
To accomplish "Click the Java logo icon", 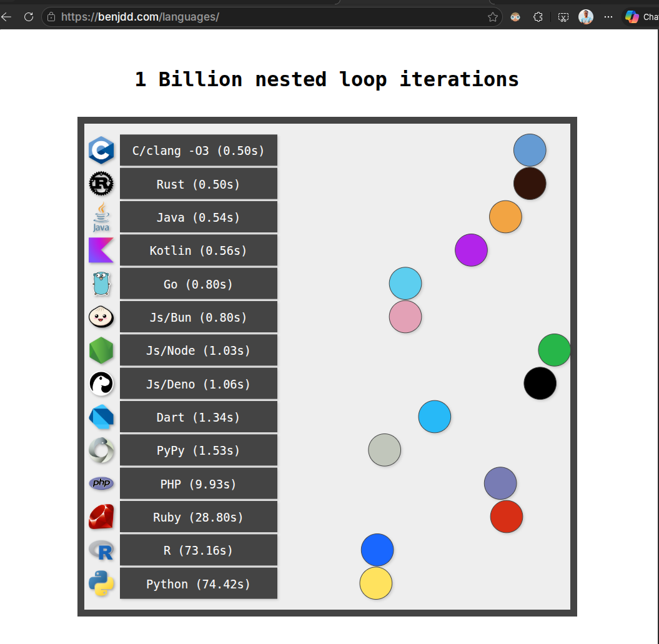I will point(101,217).
